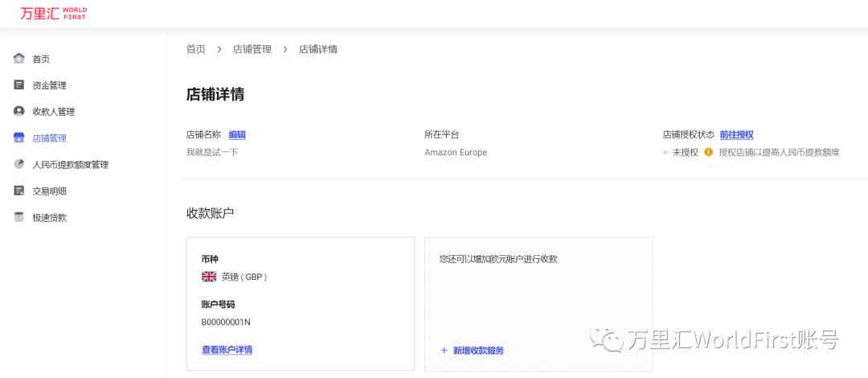Click the 未授权 status text
Viewport: 868px width, 378px height.
click(686, 152)
